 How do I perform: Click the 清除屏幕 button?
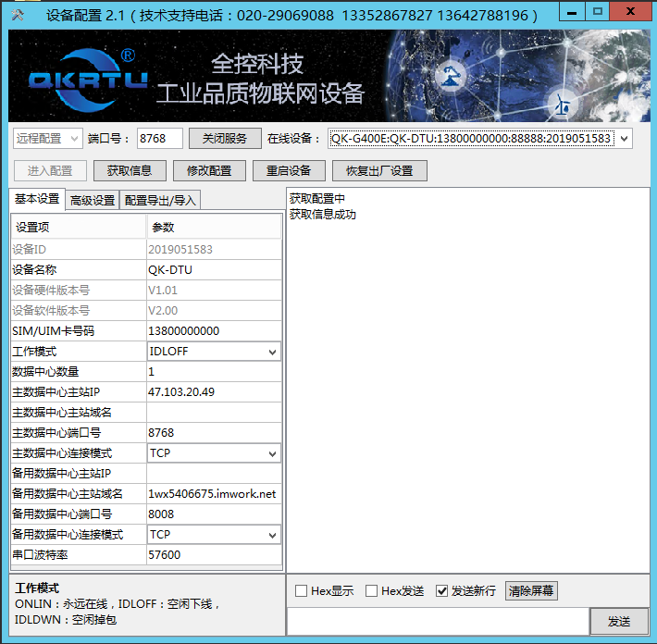pyautogui.click(x=531, y=590)
